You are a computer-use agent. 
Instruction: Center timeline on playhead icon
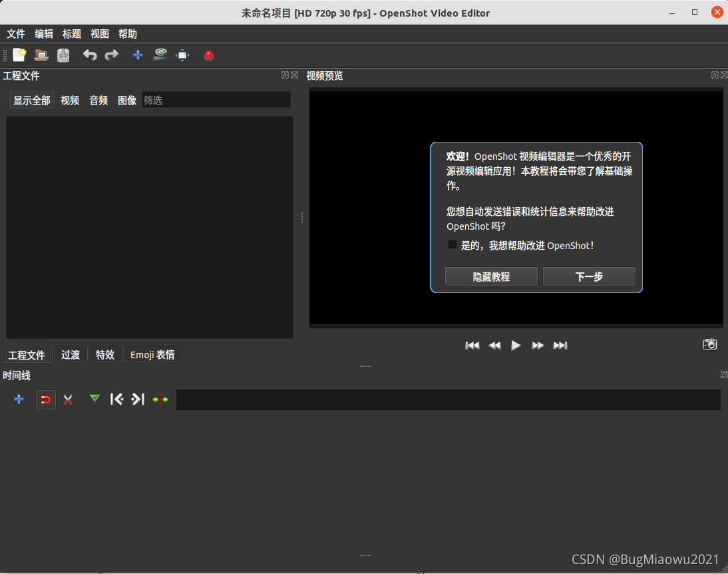(x=160, y=400)
